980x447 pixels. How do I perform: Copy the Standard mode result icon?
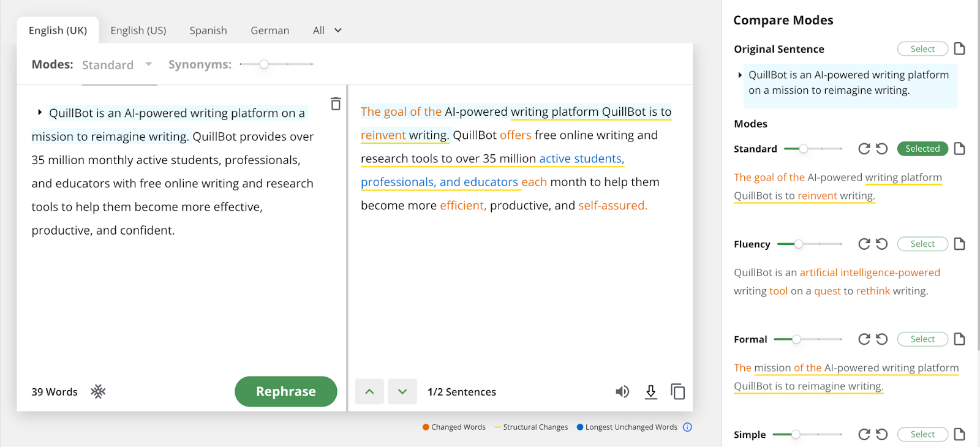pos(960,149)
